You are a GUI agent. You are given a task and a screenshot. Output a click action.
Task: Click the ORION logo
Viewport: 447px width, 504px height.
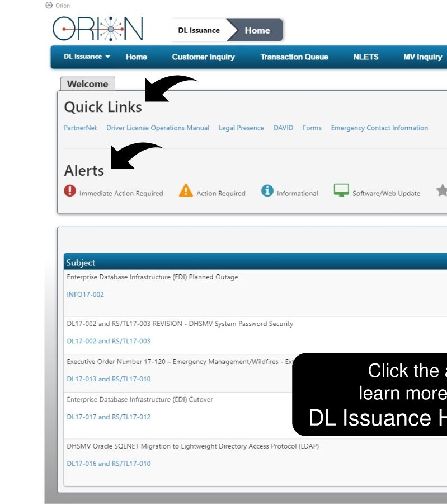(x=97, y=29)
